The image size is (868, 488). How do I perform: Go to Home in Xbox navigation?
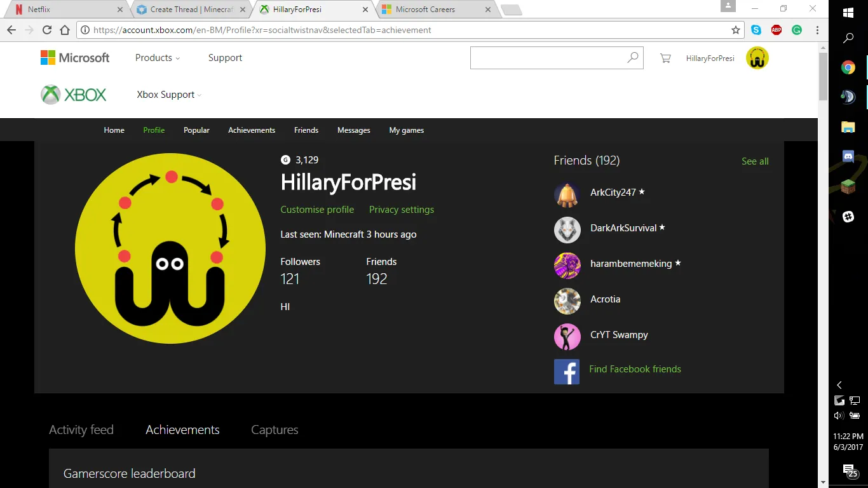pos(114,130)
